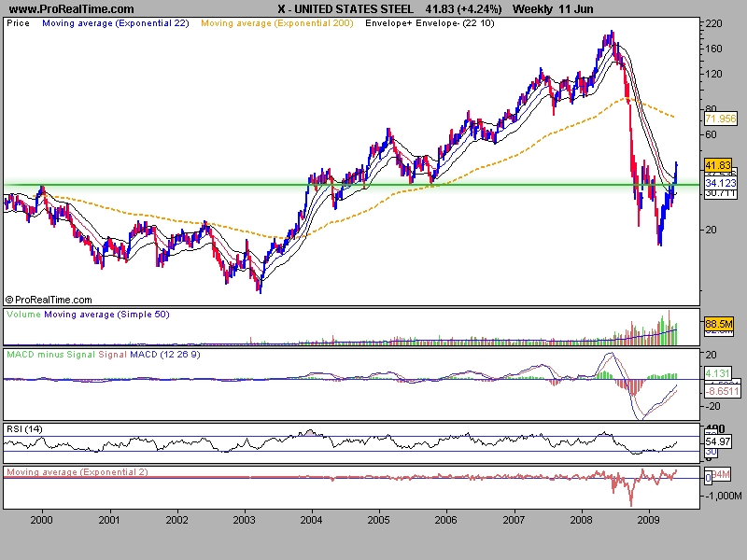The width and height of the screenshot is (747, 560).
Task: Select the red -8.6511 signal value tag
Action: point(723,391)
